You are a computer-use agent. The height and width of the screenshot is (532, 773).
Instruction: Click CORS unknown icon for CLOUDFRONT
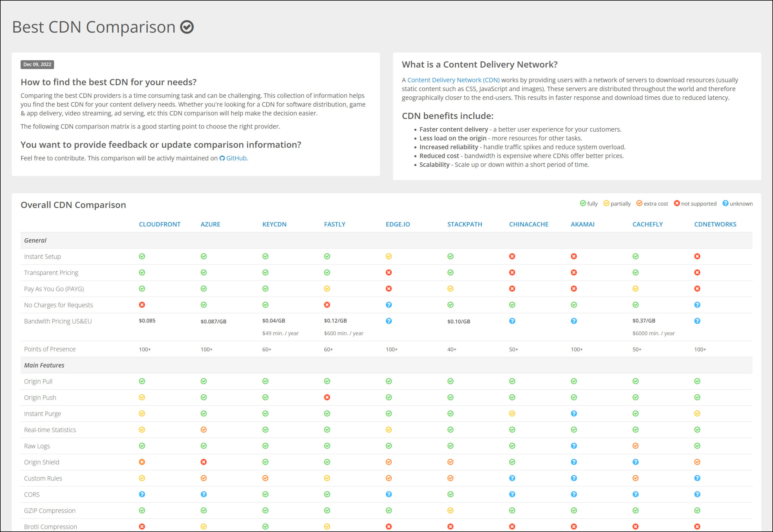pyautogui.click(x=142, y=494)
